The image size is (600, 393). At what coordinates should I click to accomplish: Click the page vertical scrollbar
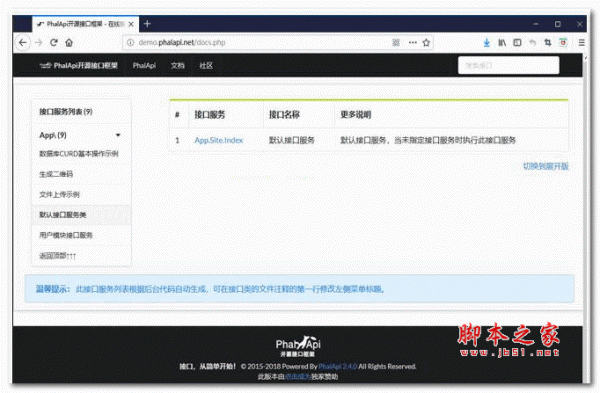point(585,218)
